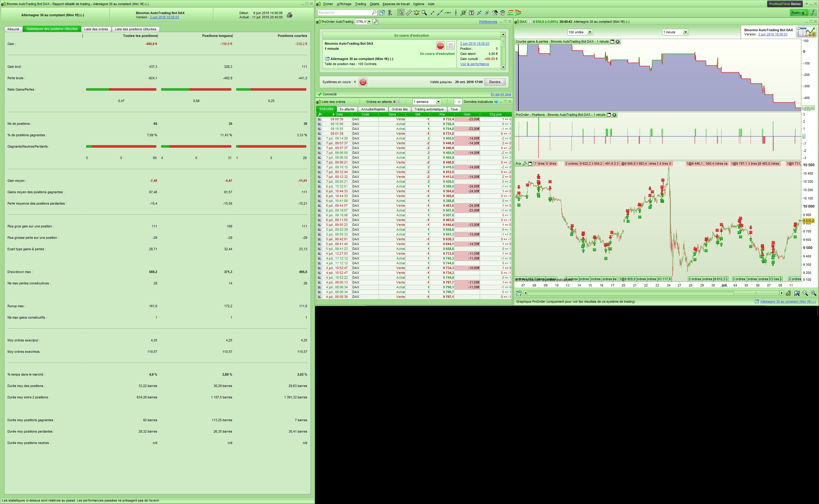The width and height of the screenshot is (819, 504).
Task: Click the printer icon in trading report
Action: pyautogui.click(x=289, y=15)
